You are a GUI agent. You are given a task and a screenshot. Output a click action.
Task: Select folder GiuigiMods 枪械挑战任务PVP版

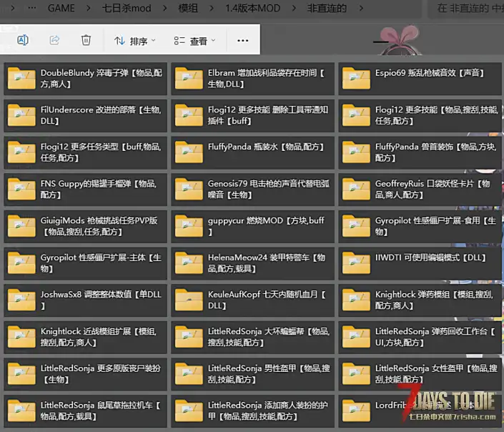(x=86, y=226)
